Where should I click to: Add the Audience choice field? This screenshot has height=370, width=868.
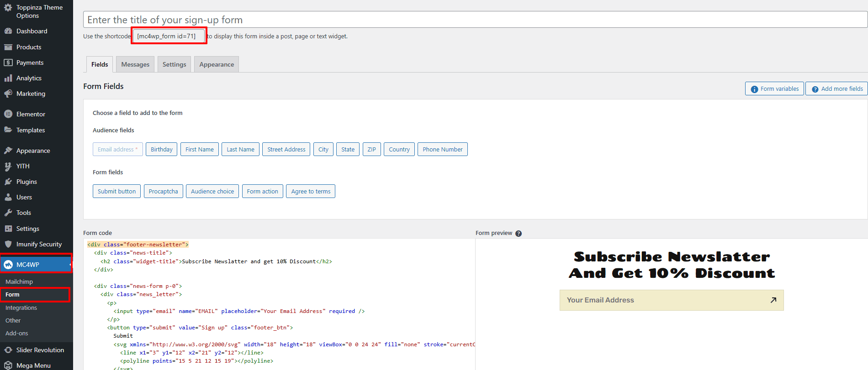pyautogui.click(x=212, y=191)
